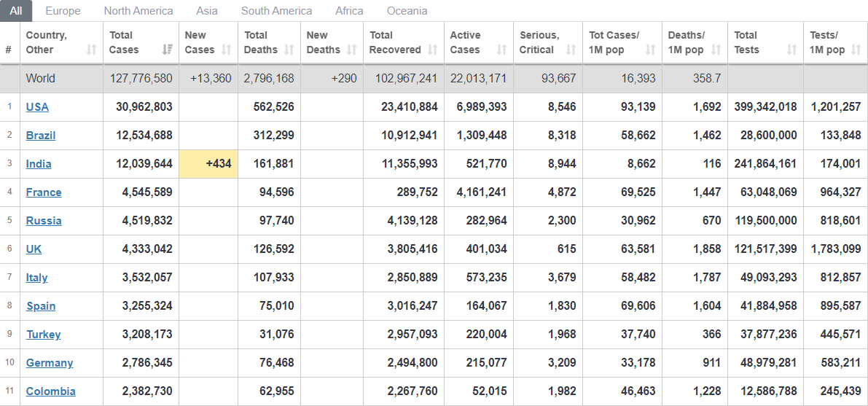This screenshot has width=868, height=406.
Task: Sort by Serious, Critical arrow icon
Action: (x=571, y=50)
